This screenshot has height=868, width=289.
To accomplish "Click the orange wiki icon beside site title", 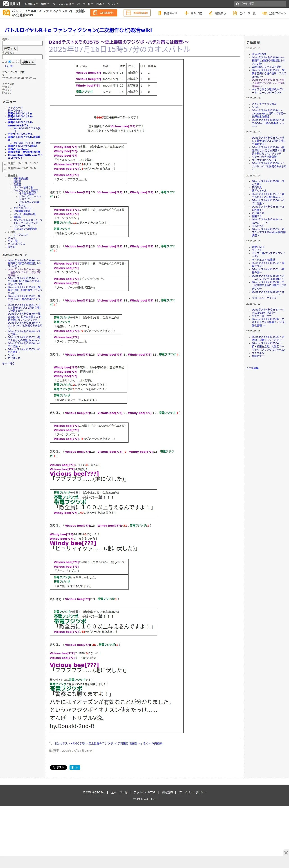I will [6, 13].
